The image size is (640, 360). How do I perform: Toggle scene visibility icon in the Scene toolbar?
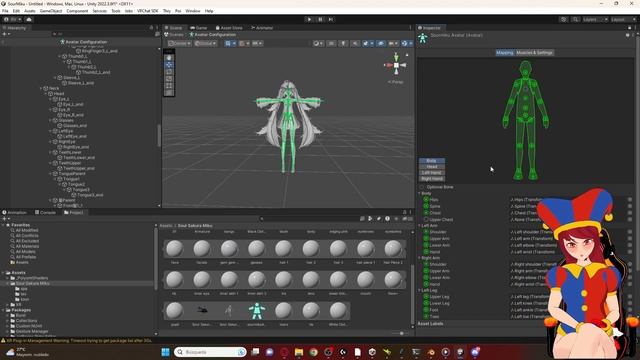(380, 43)
